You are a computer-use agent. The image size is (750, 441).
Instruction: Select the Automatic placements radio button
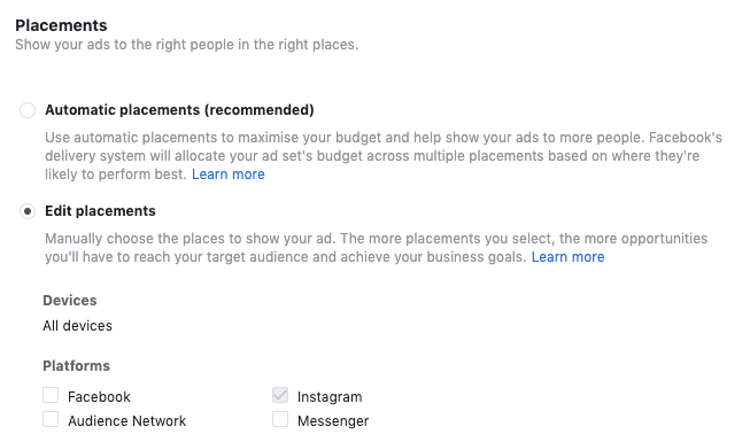(x=27, y=110)
